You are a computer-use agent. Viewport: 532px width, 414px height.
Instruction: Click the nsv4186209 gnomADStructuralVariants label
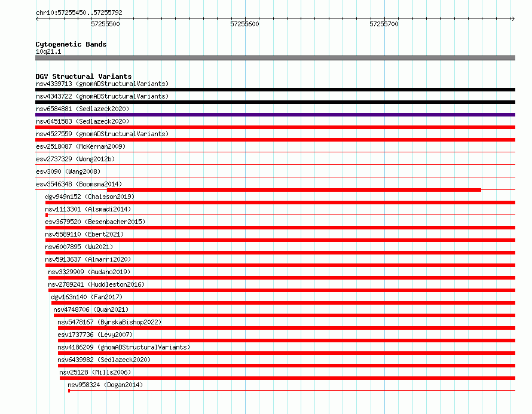click(x=124, y=347)
